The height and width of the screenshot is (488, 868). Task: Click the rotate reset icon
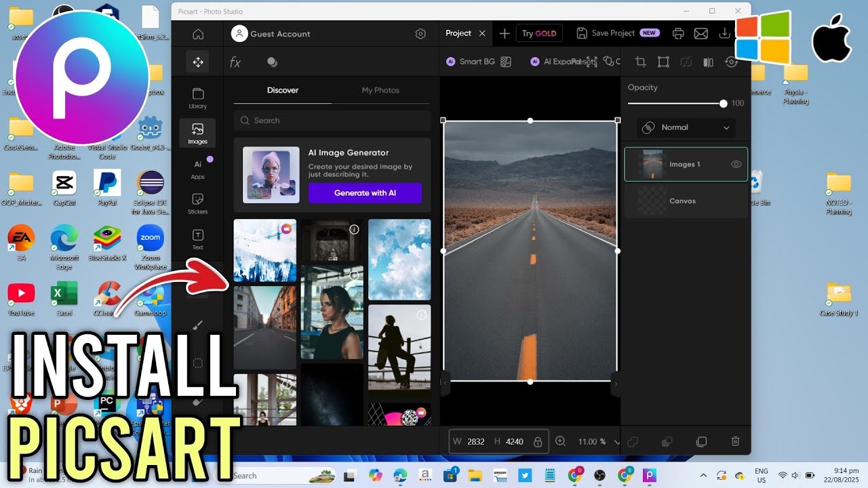731,62
